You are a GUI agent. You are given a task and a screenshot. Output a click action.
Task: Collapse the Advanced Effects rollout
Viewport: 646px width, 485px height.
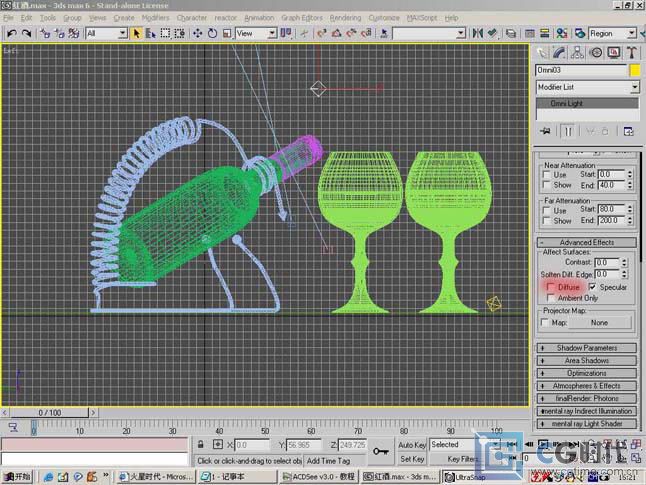click(x=587, y=242)
